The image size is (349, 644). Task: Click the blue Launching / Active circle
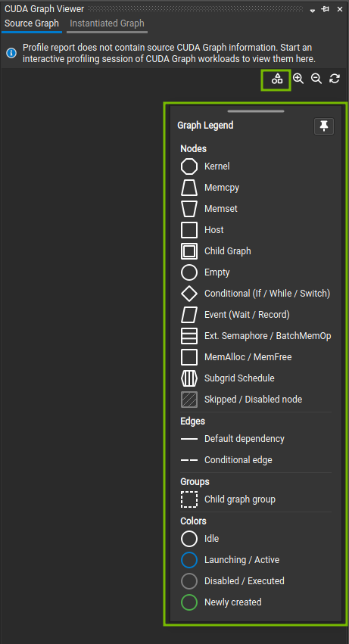click(189, 560)
